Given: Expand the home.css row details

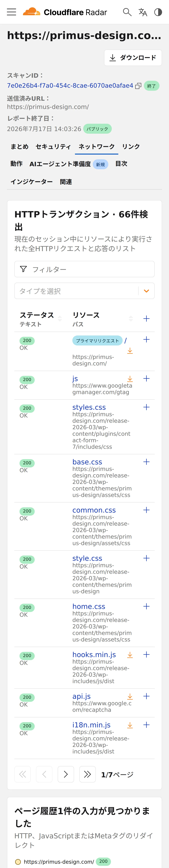Looking at the screenshot, I should [146, 606].
